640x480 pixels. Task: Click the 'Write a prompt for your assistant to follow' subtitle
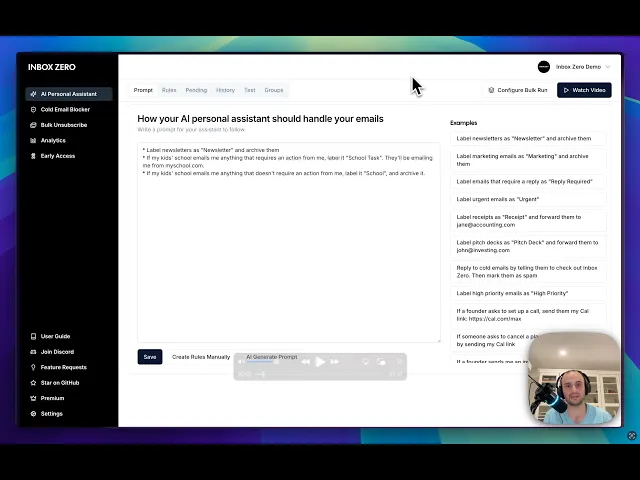tap(191, 130)
